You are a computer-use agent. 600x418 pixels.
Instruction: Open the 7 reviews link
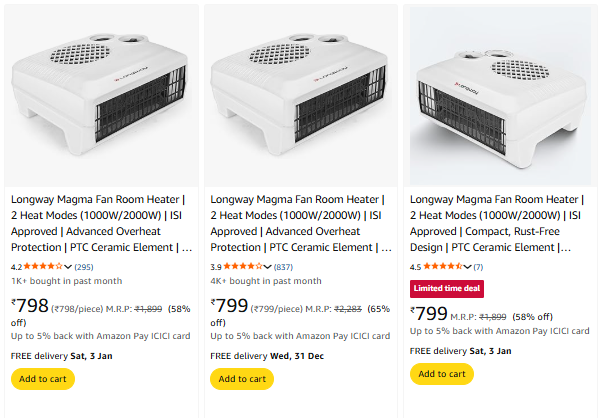tap(478, 267)
